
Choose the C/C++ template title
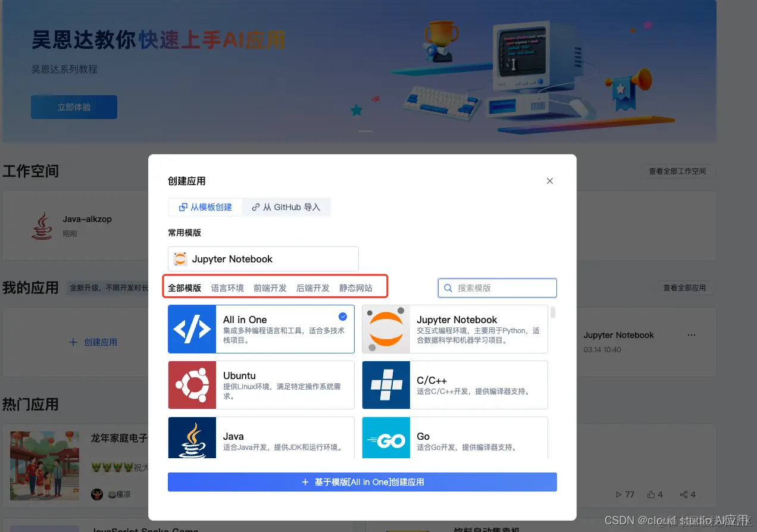432,380
